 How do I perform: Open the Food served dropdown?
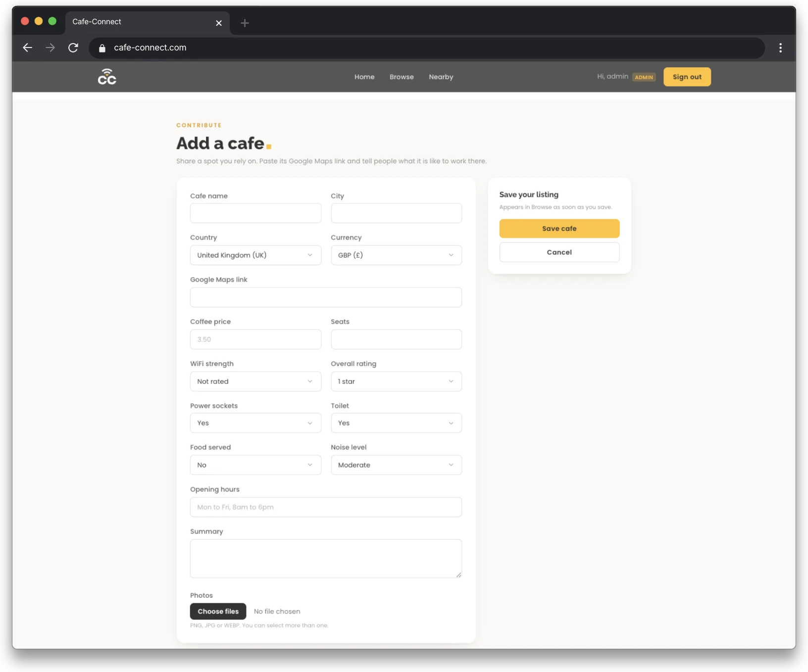click(x=255, y=465)
